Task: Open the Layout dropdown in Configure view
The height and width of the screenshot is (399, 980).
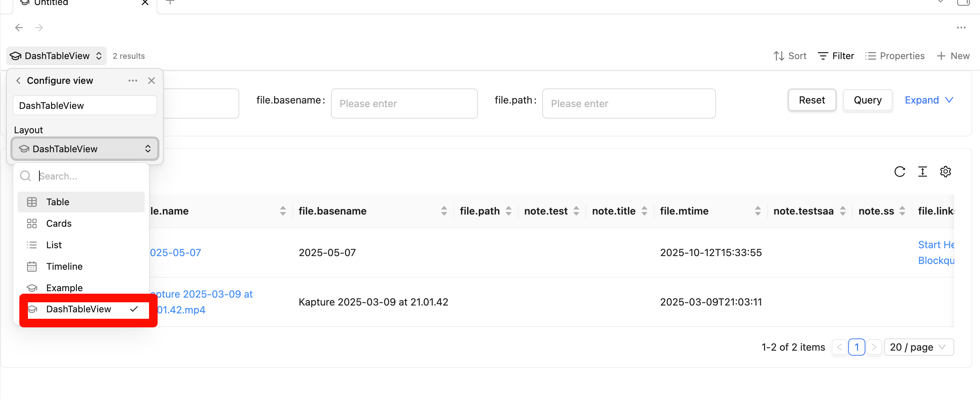Action: pos(85,149)
